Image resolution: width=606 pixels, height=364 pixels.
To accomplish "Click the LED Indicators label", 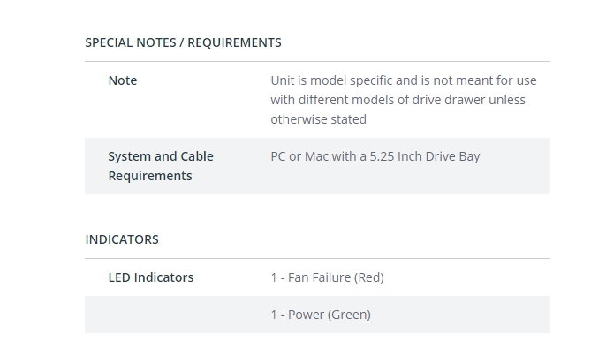I will [151, 277].
